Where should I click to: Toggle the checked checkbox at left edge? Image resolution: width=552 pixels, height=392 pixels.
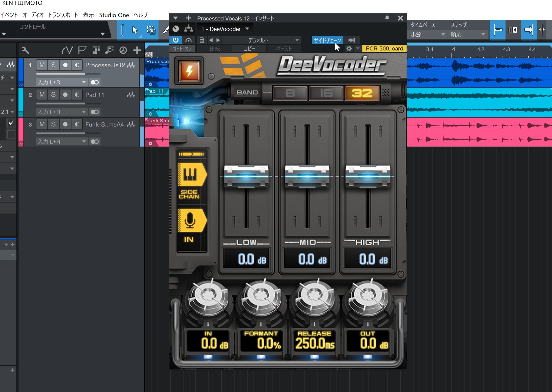(x=11, y=123)
